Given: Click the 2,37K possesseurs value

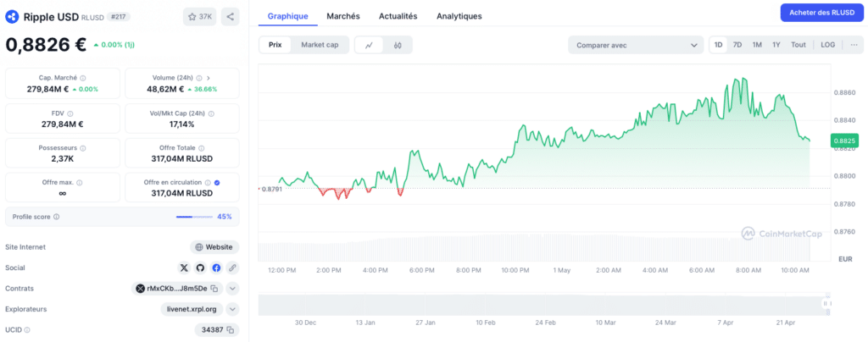Looking at the screenshot, I should point(63,158).
